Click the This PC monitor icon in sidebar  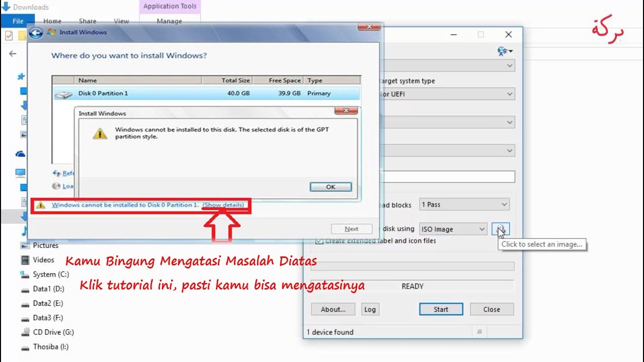(x=20, y=173)
